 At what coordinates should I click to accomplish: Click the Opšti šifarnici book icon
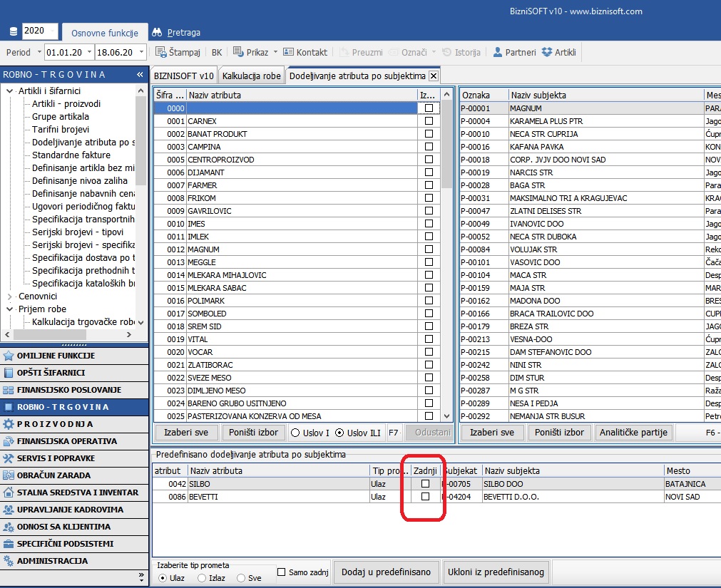pos(9,373)
